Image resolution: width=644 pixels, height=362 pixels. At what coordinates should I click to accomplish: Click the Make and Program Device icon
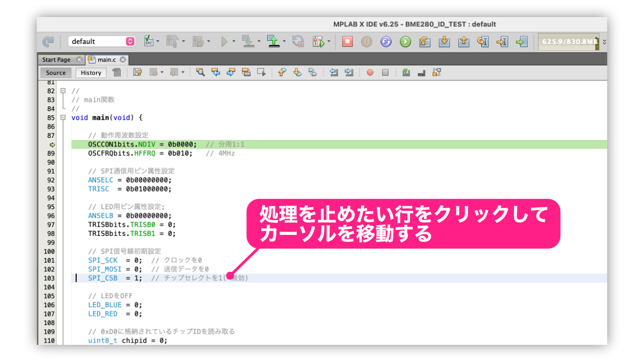point(247,41)
